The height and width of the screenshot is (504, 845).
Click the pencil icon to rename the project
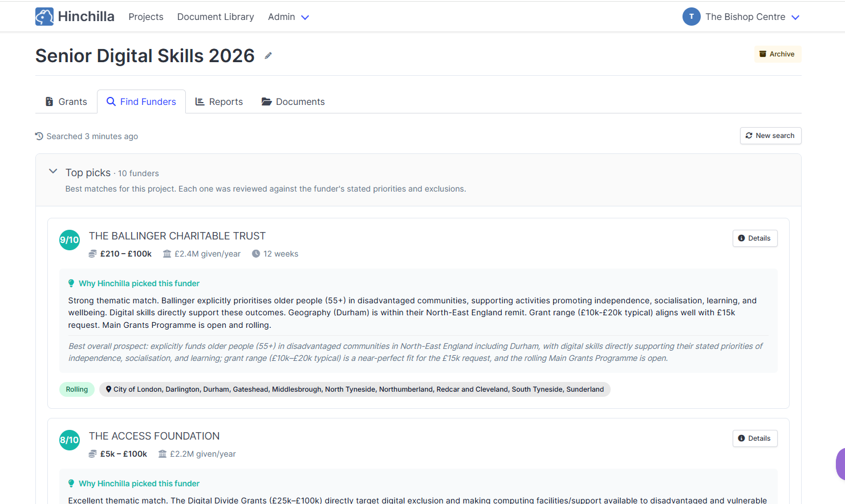(x=268, y=56)
